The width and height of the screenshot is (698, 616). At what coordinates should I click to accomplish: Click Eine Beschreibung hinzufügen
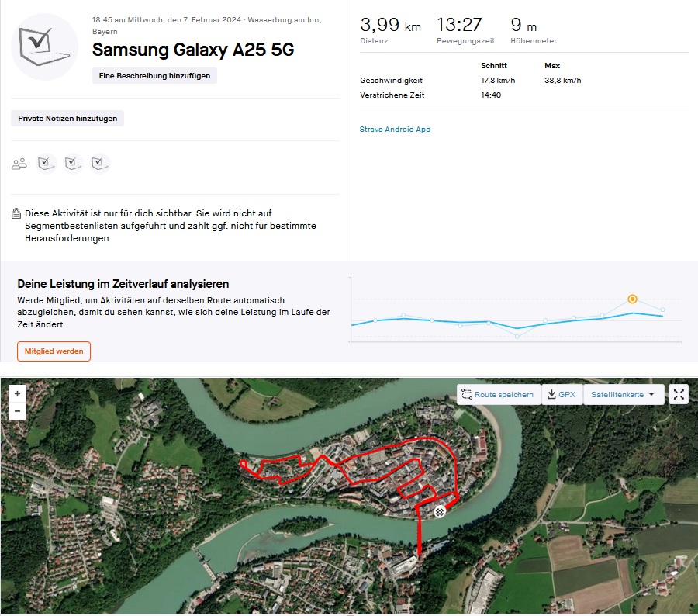click(154, 76)
